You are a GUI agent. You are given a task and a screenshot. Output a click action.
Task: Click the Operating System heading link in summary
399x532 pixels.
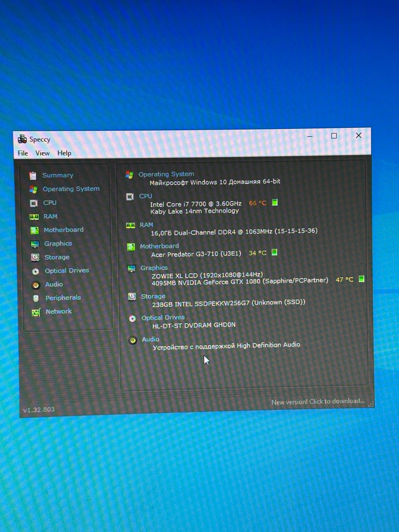coord(166,174)
